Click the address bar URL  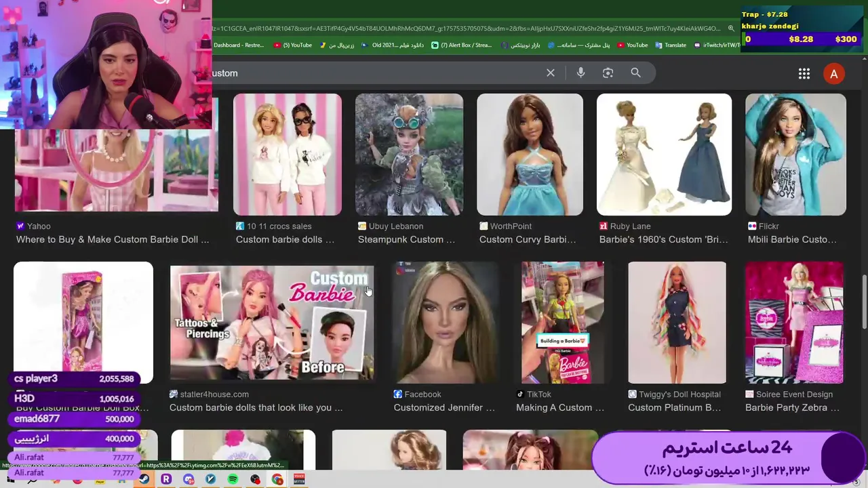click(467, 28)
